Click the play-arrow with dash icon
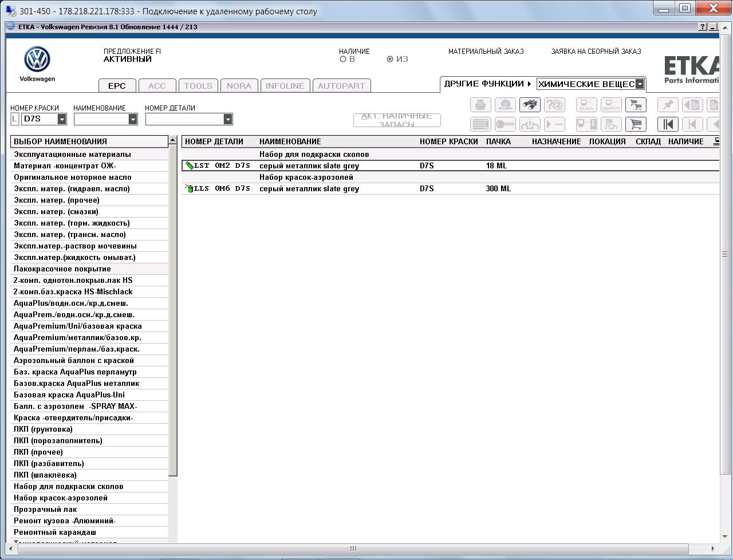 click(x=554, y=124)
